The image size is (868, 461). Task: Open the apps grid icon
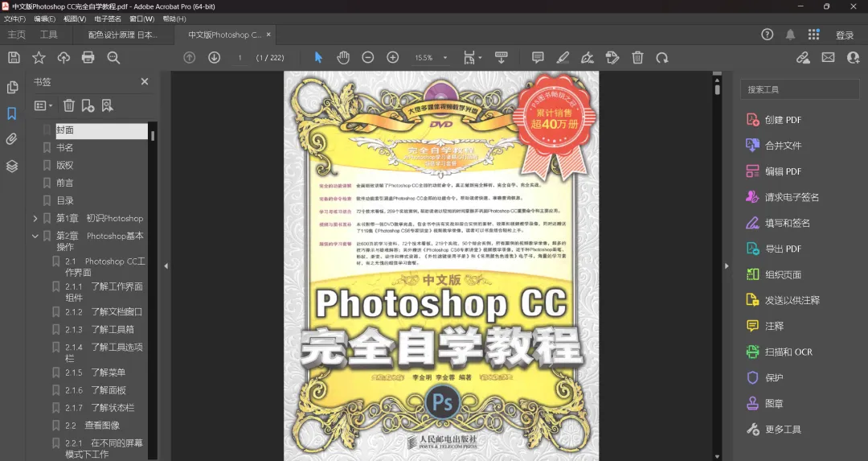pyautogui.click(x=813, y=35)
